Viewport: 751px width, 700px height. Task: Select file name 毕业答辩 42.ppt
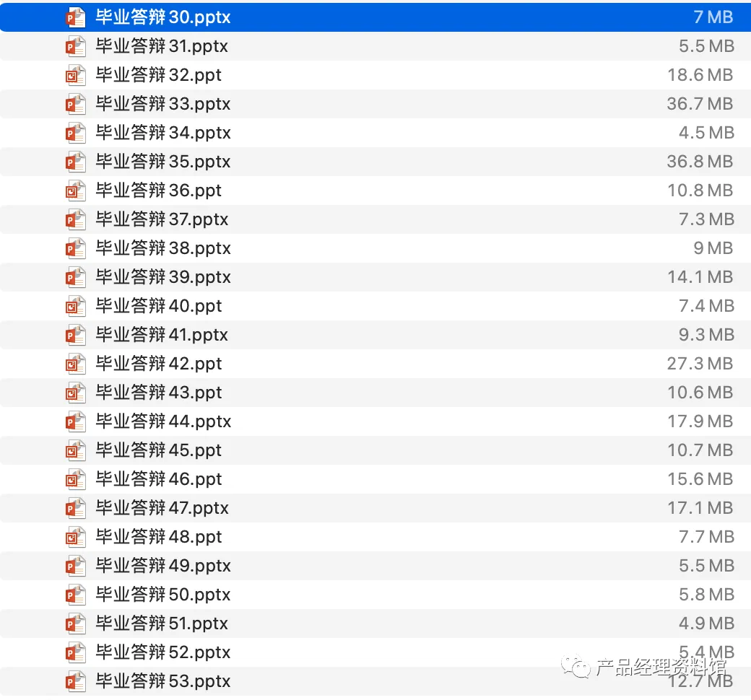click(159, 364)
